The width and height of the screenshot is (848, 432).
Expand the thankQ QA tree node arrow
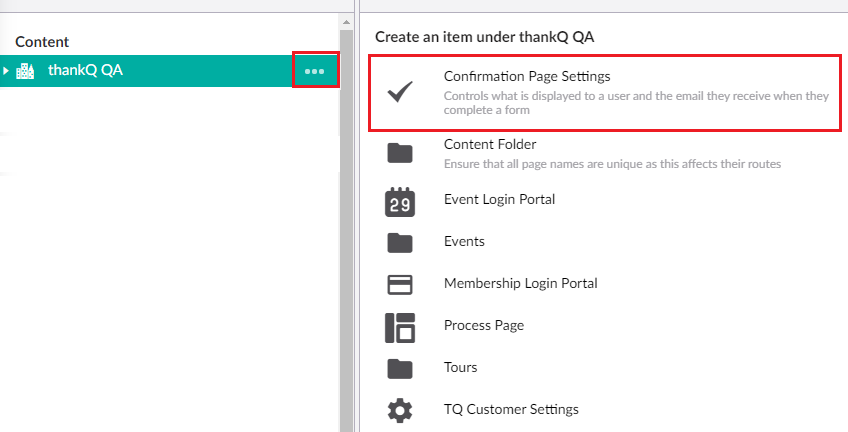6,70
